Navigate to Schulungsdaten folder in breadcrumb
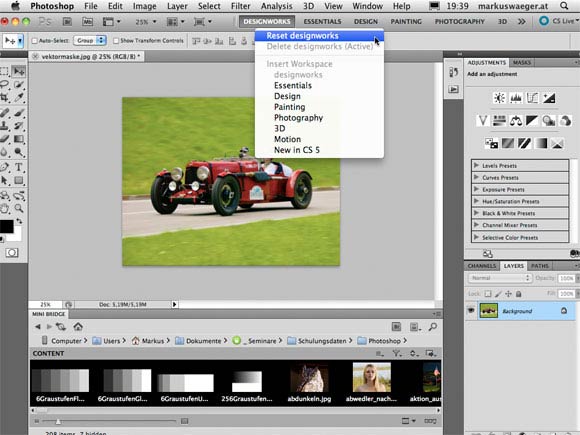Image resolution: width=580 pixels, height=435 pixels. pos(322,341)
